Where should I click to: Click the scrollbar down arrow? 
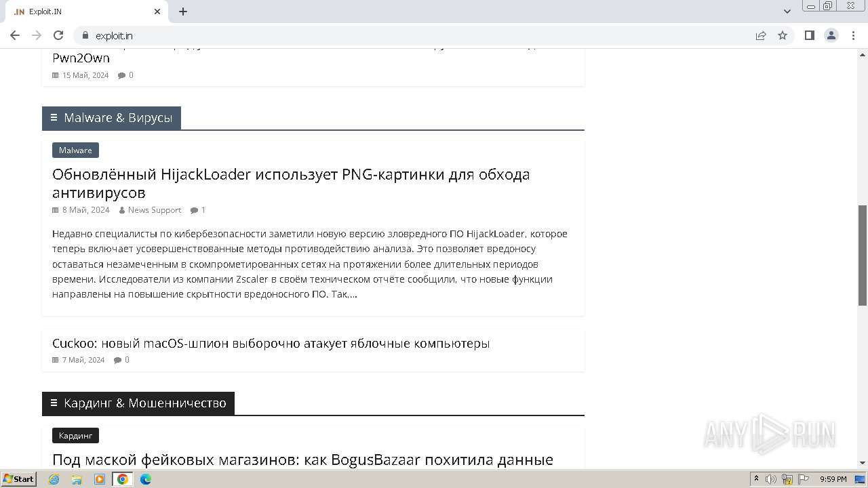click(x=863, y=463)
